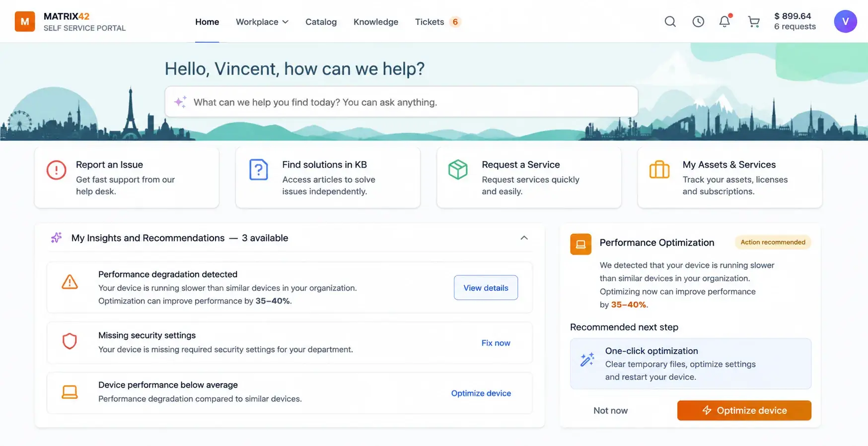Open the Find solutions in KB card
The width and height of the screenshot is (868, 446).
(328, 177)
